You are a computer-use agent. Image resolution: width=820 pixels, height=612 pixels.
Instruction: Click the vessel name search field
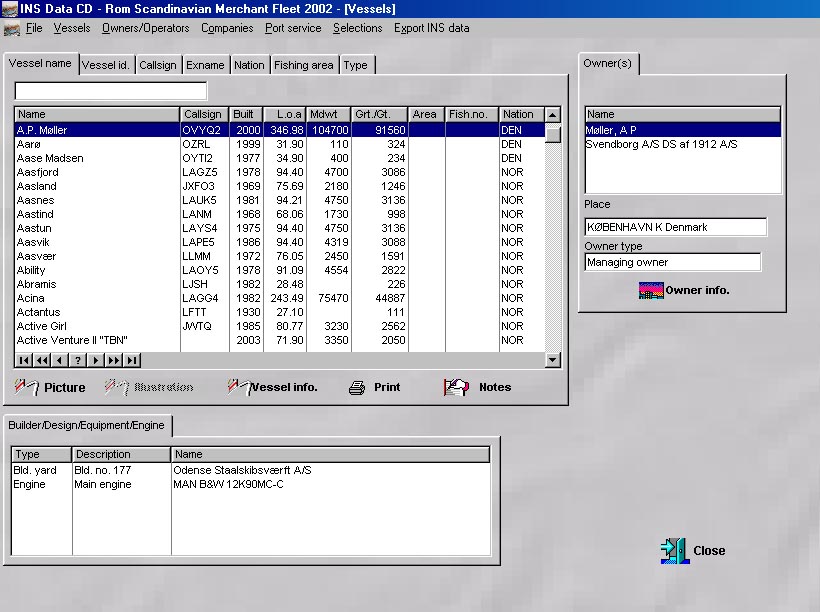(x=111, y=91)
